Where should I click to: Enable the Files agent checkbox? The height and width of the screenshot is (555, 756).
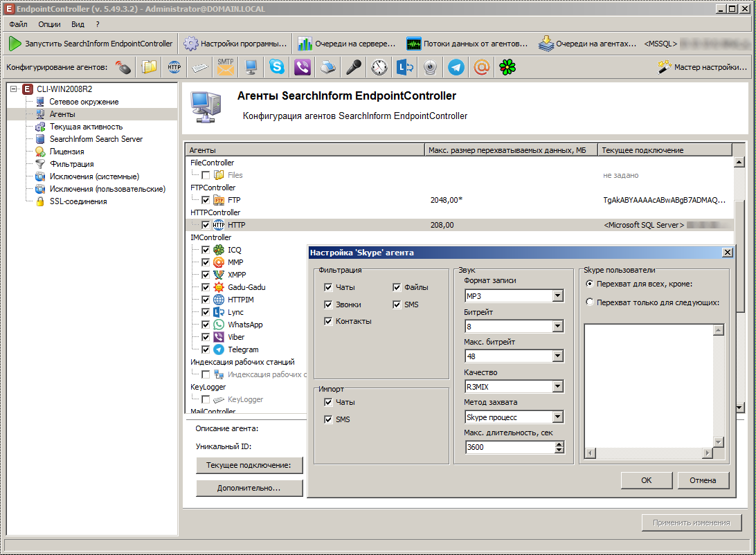pos(206,175)
